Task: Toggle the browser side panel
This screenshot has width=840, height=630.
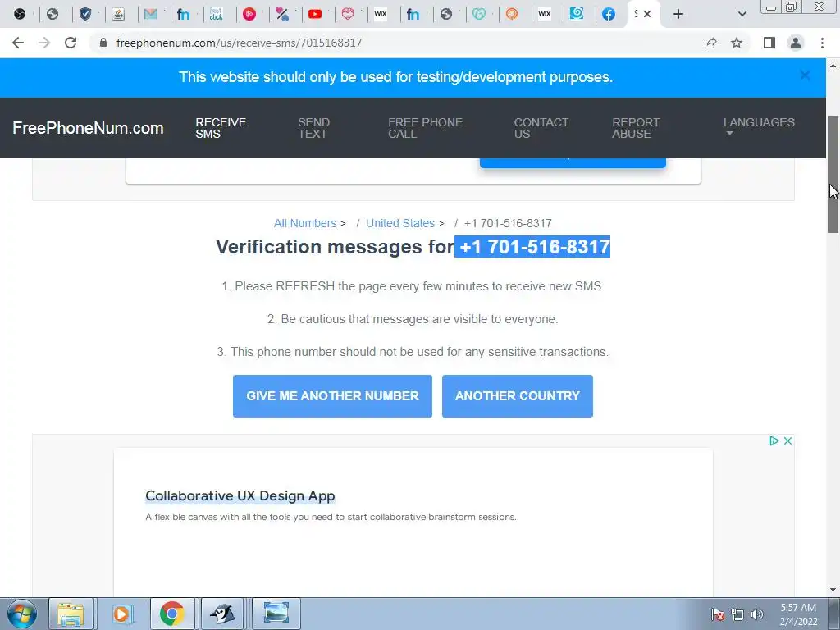Action: 769,43
